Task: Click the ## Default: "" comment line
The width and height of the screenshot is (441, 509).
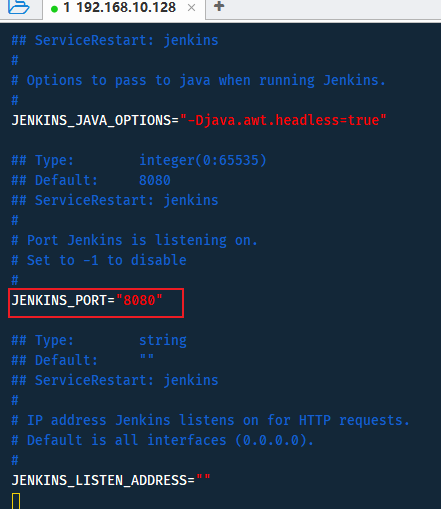Action: pos(83,361)
